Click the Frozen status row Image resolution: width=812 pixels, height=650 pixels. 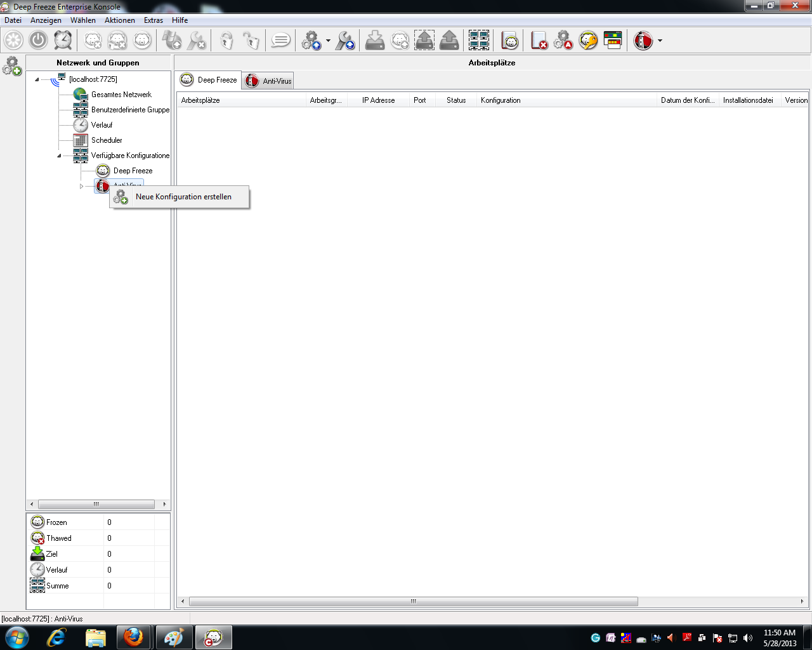(98, 522)
